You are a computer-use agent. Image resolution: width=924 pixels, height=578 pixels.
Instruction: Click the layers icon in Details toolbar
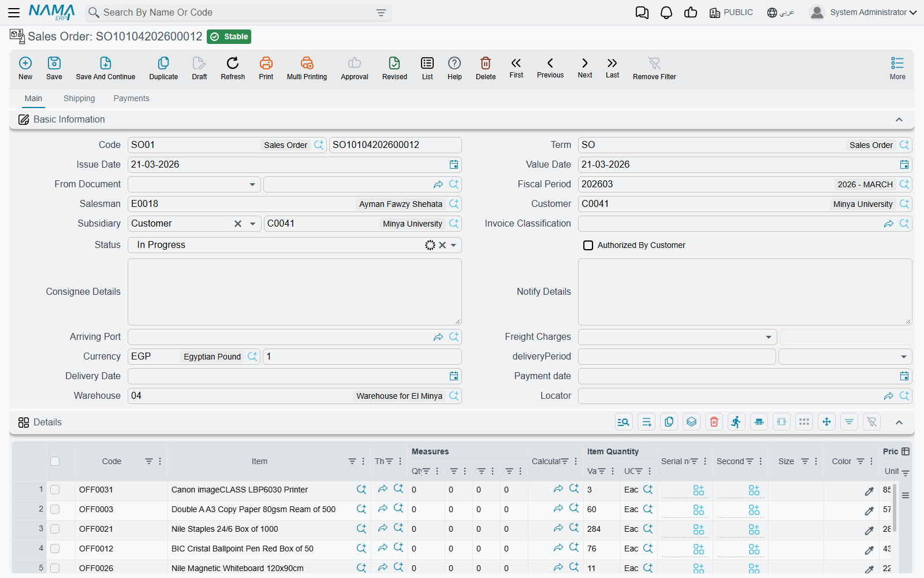(x=692, y=422)
